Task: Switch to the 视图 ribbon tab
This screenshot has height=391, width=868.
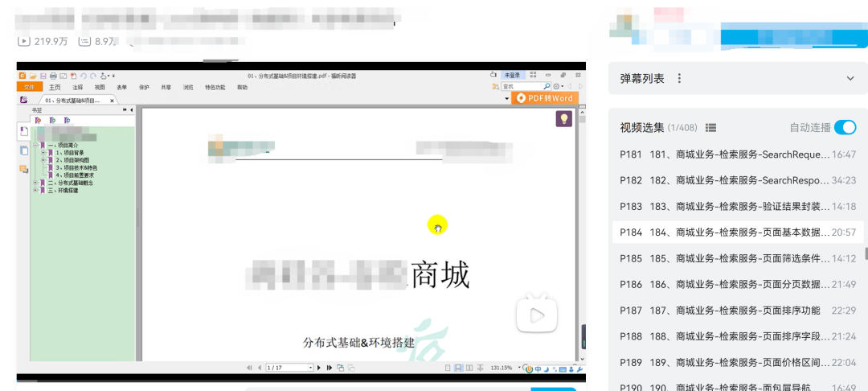Action: pos(100,87)
